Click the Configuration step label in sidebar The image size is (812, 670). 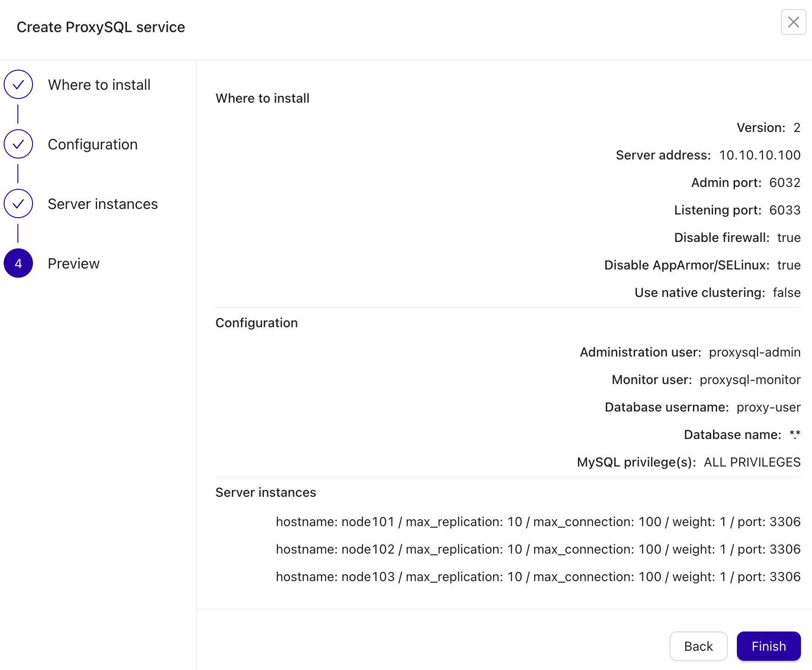pos(93,144)
